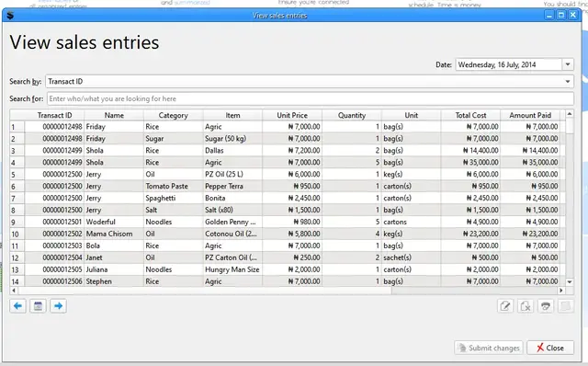Select row header 14
Viewport: 588px width, 366px height.
17,281
